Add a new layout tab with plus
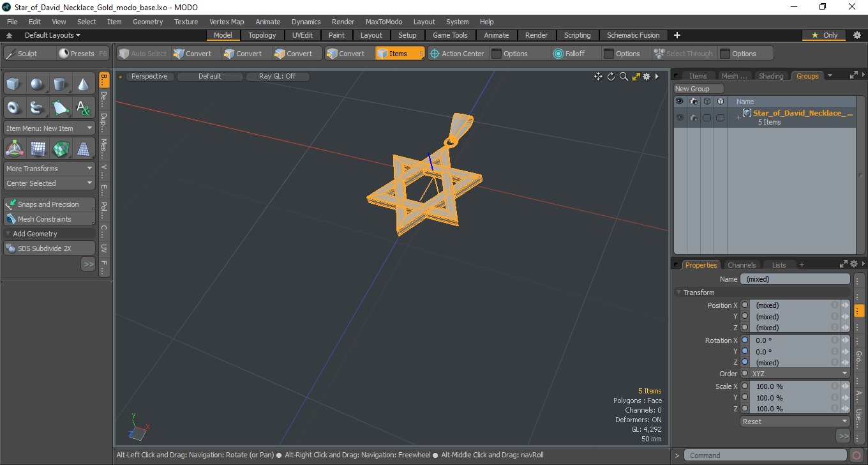 pyautogui.click(x=677, y=35)
